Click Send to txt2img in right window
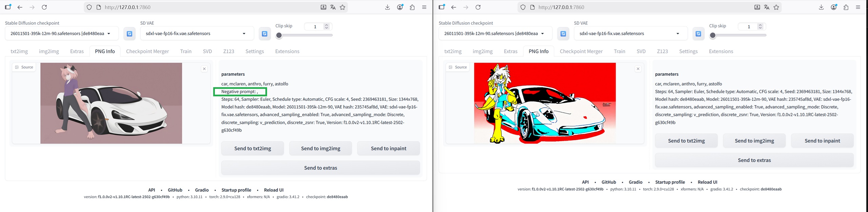 click(x=686, y=140)
